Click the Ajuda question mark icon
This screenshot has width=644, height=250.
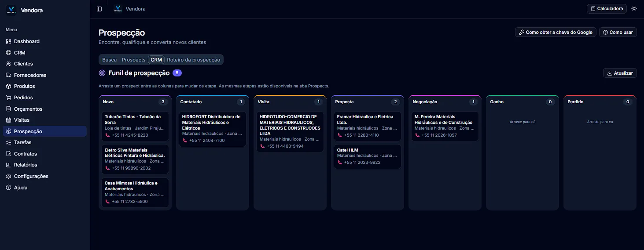point(9,188)
